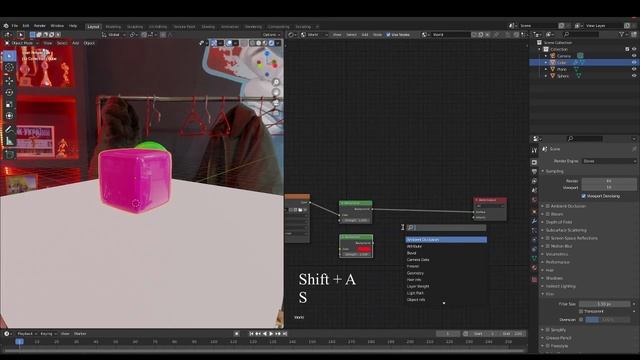The image size is (640, 360).
Task: Open the Object properties tab icon
Action: click(534, 211)
